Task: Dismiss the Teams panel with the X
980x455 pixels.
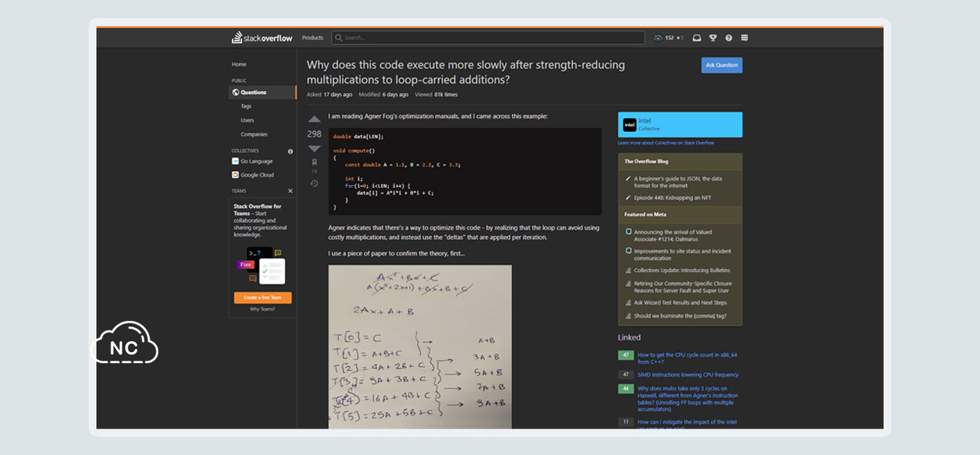Action: (x=290, y=191)
